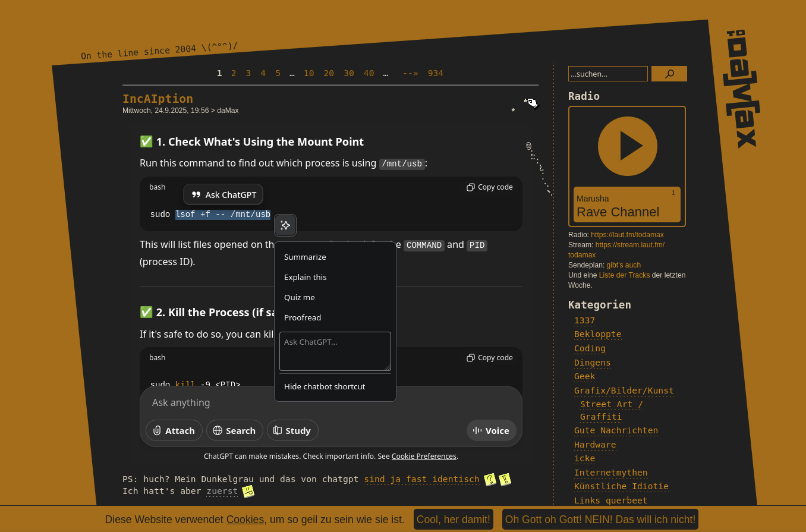
Task: Click the Search globe button
Action: (234, 430)
